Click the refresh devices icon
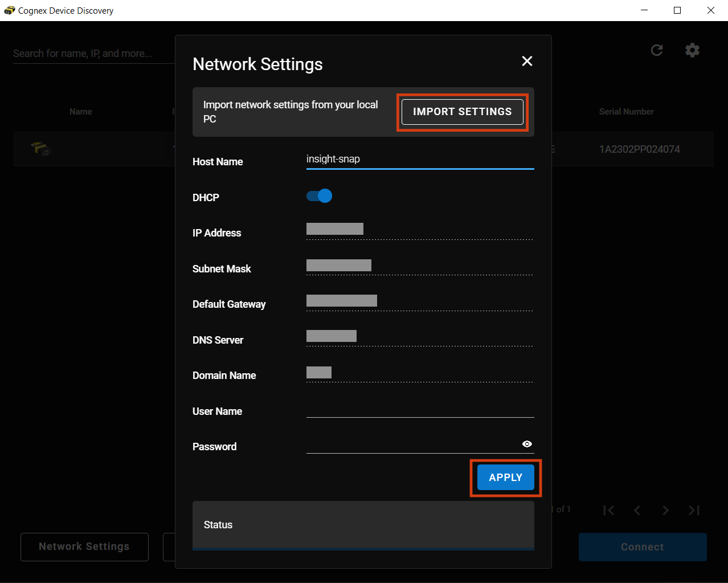The image size is (728, 583). click(657, 50)
